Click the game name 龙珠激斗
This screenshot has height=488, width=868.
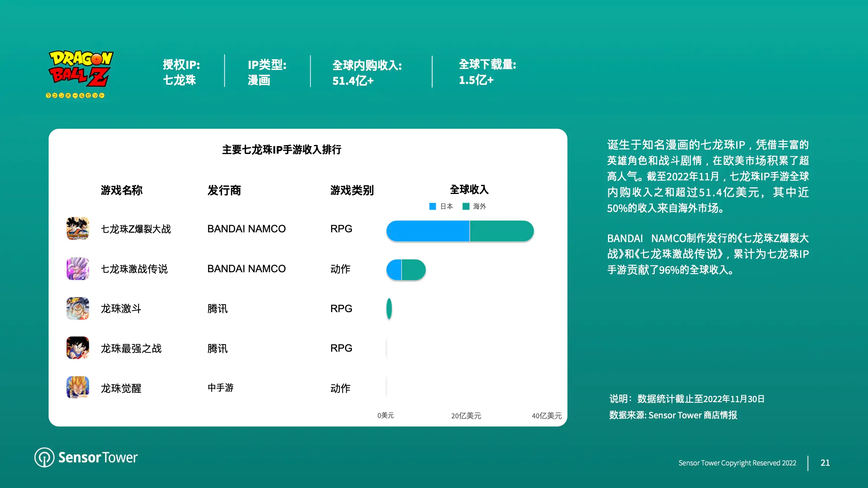coord(121,309)
